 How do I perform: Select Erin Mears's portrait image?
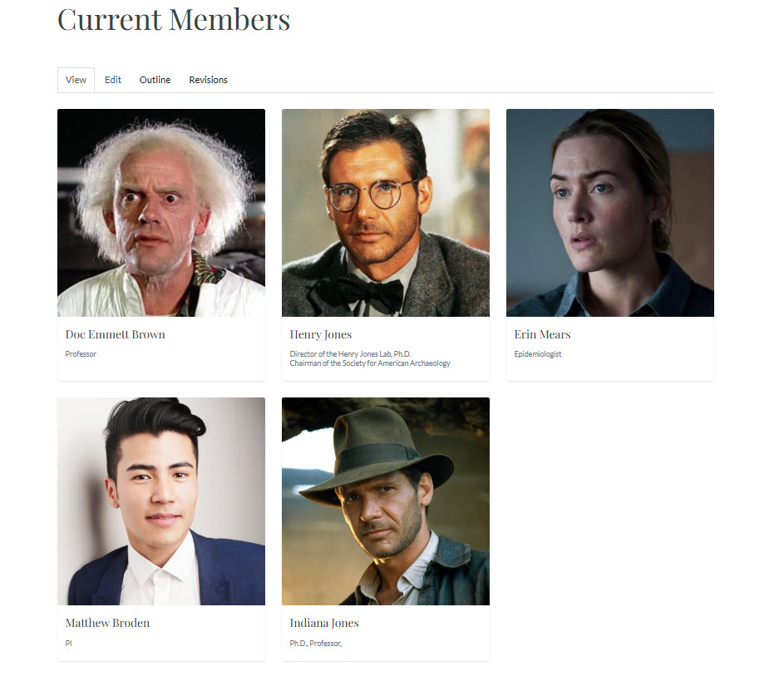[610, 213]
